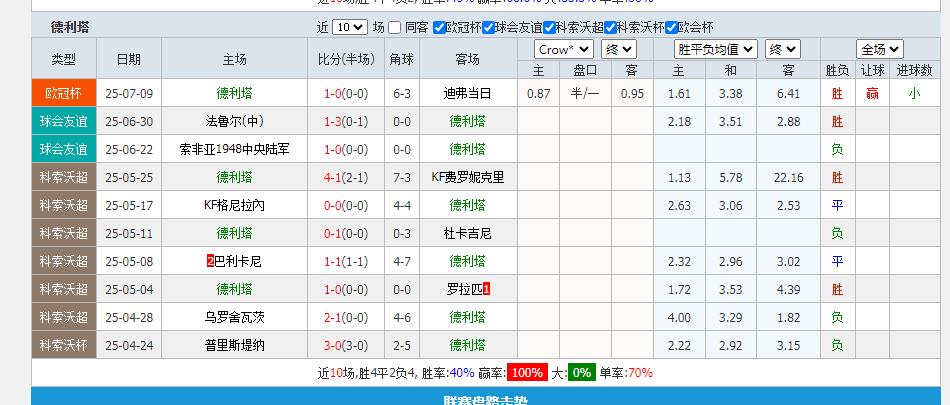Screen dimensions: 950x405
Task: Click the 科索沃杯 league tag in last row
Action: point(64,345)
